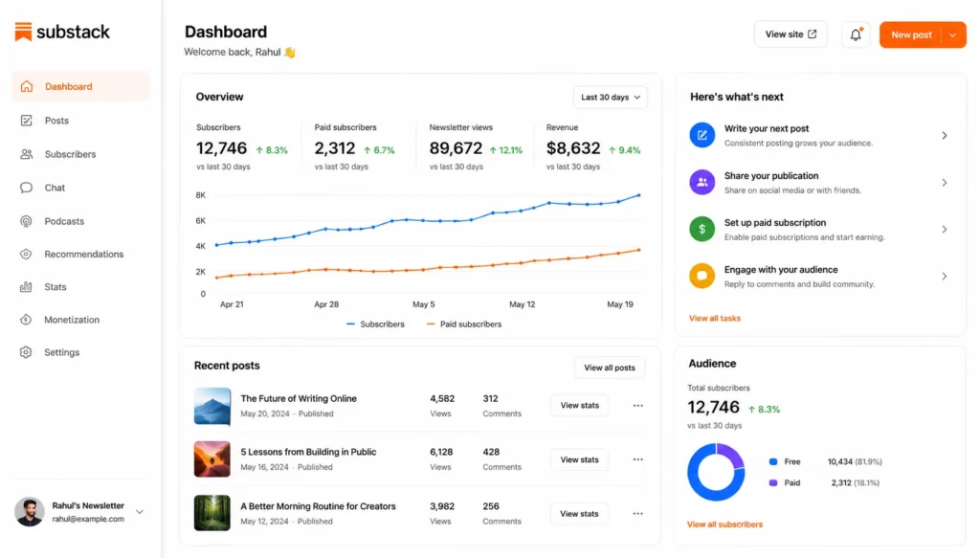Open notifications via the bell icon

(x=856, y=34)
